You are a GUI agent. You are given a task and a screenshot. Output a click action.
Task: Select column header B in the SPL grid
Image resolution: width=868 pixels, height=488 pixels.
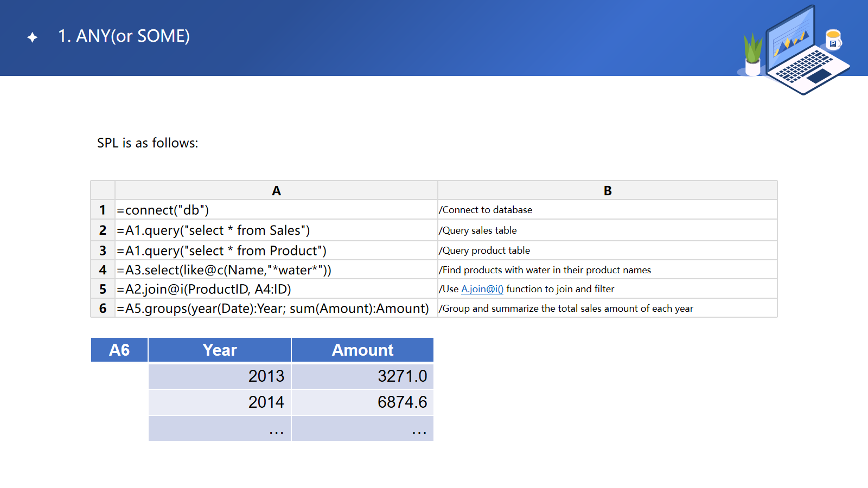point(607,191)
